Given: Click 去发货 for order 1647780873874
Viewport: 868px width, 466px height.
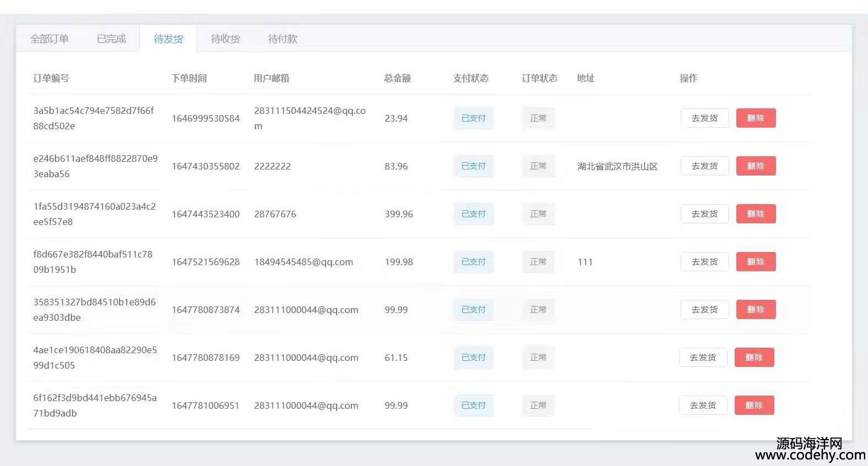Looking at the screenshot, I should point(704,310).
